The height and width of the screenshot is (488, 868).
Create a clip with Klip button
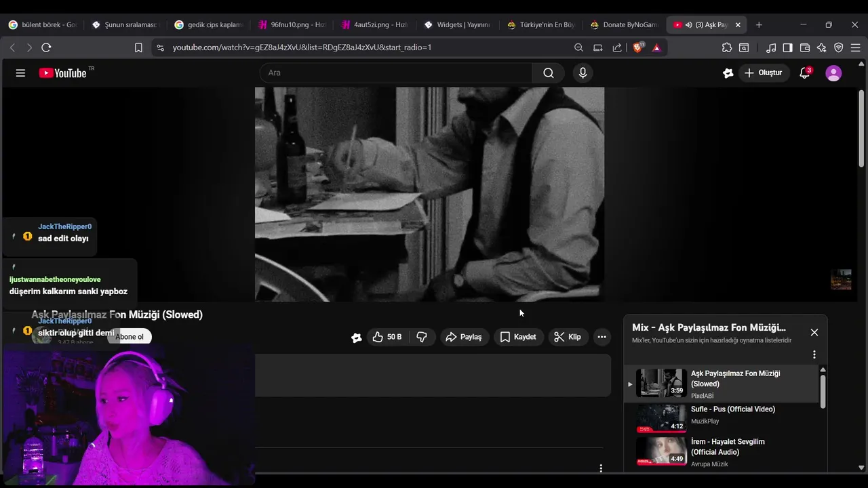pos(568,337)
